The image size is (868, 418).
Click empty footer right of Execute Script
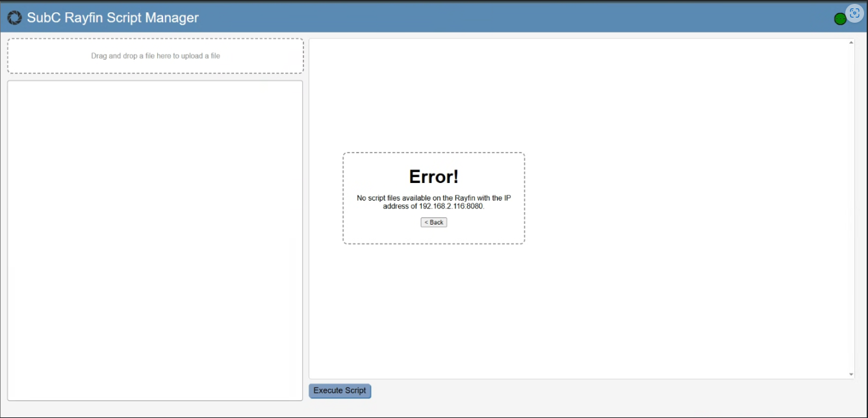[x=585, y=391]
